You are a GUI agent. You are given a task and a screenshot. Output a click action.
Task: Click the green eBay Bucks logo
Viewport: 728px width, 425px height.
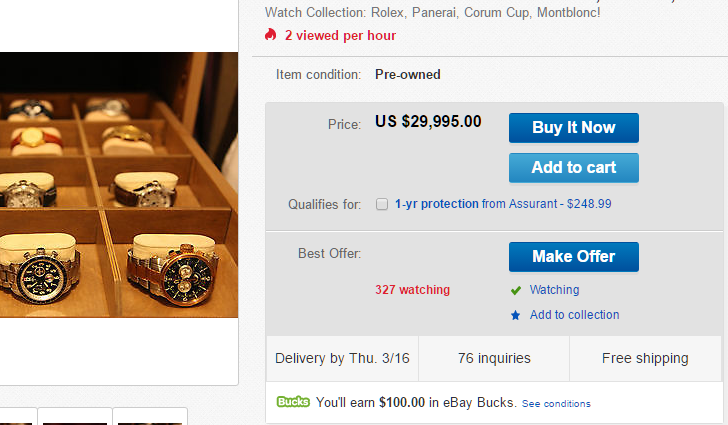[x=293, y=402]
